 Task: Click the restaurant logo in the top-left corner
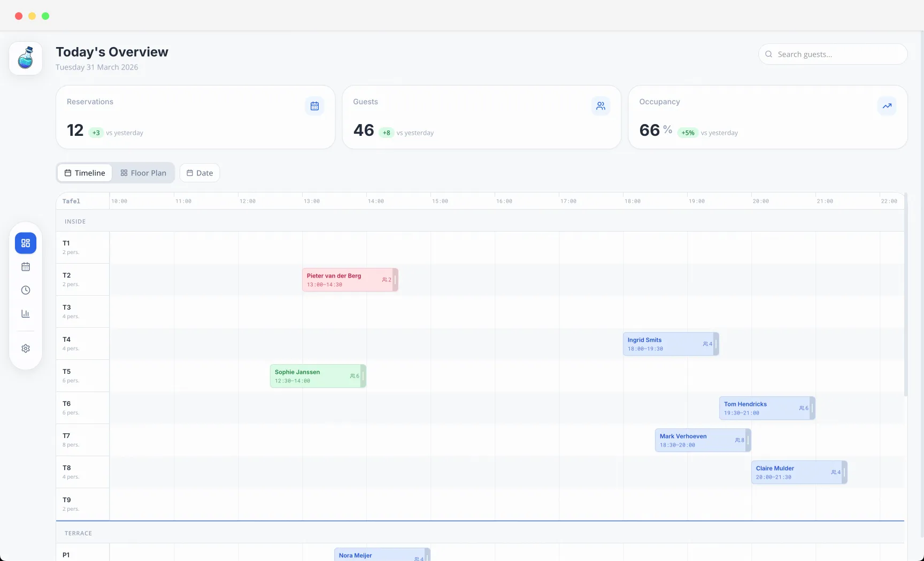[25, 58]
